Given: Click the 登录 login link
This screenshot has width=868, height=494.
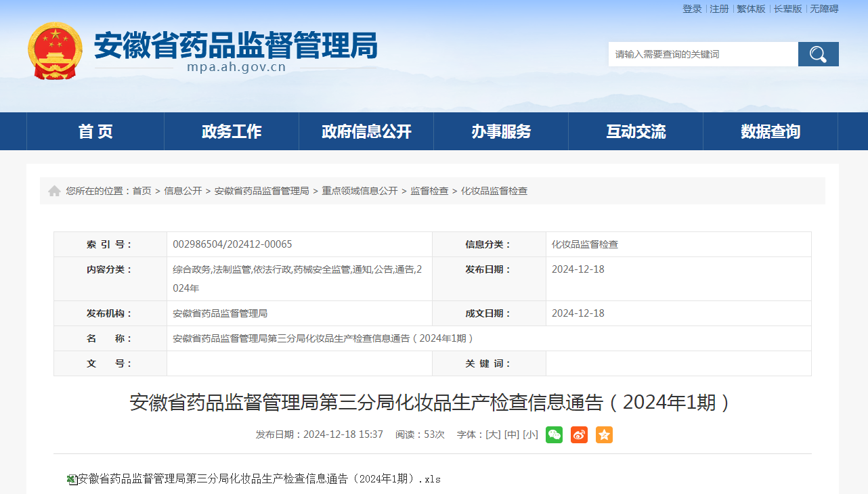Looking at the screenshot, I should (x=692, y=9).
